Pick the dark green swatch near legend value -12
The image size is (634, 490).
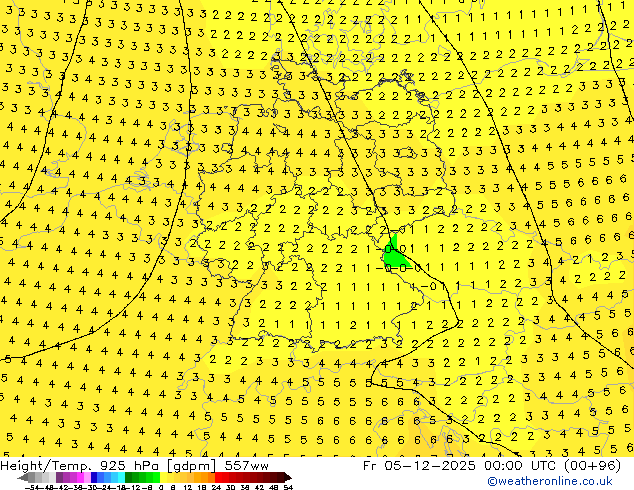coord(129,477)
